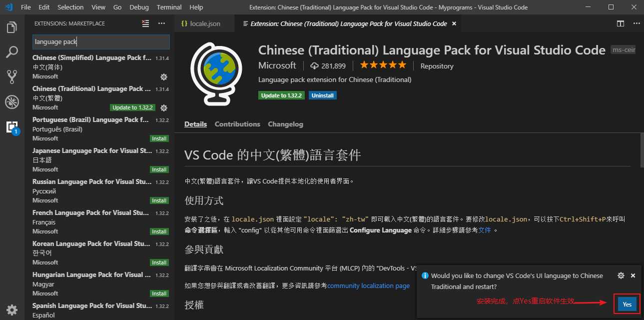Image resolution: width=644 pixels, height=320 pixels.
Task: Open the Extensions view icon
Action: click(12, 127)
